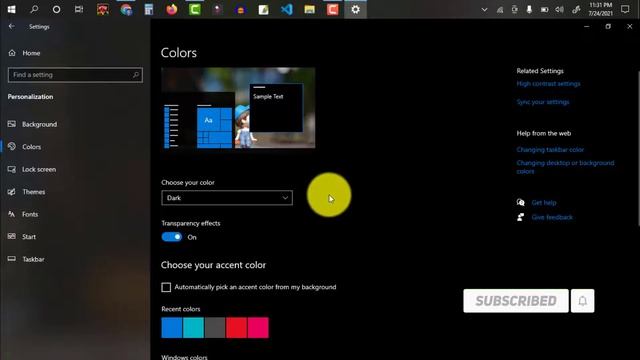Click the Colors palette icon in sidebar
640x360 pixels.
pyautogui.click(x=12, y=146)
